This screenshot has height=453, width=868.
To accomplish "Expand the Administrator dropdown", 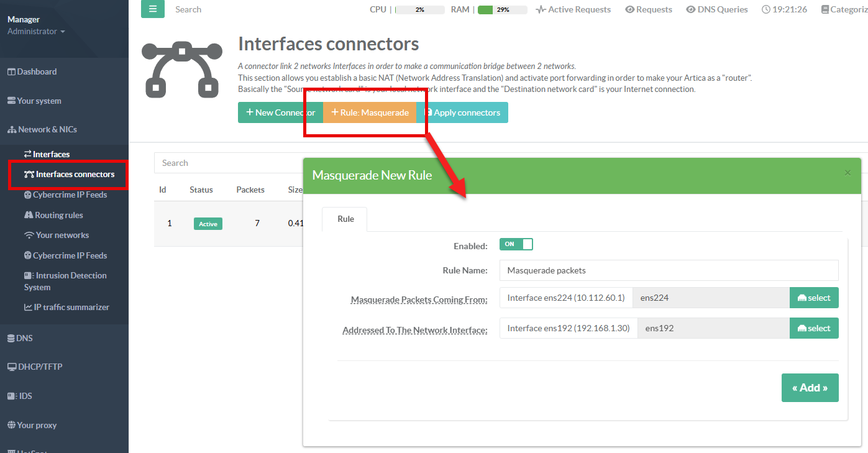I will click(x=36, y=31).
